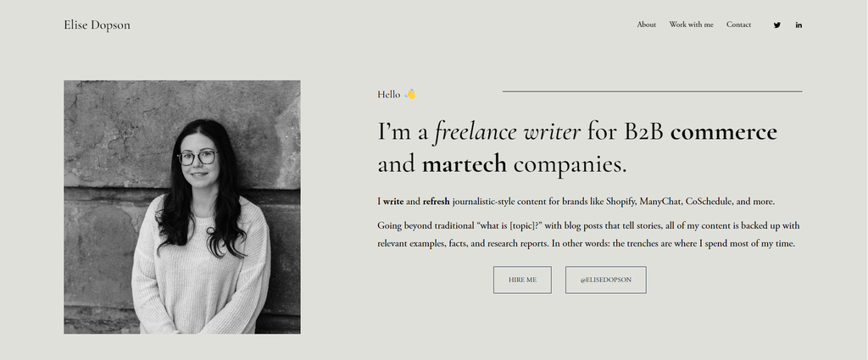This screenshot has height=360, width=868.
Task: Click the waving hand emoji
Action: [x=410, y=94]
